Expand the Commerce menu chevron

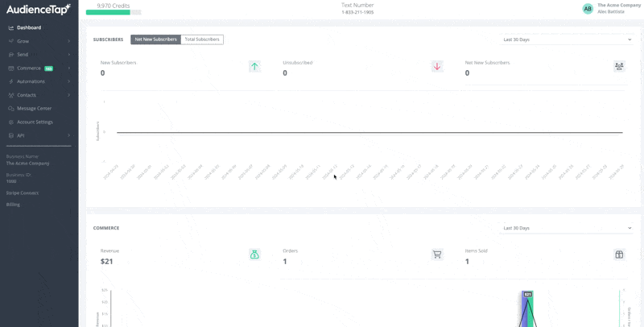tap(68, 68)
